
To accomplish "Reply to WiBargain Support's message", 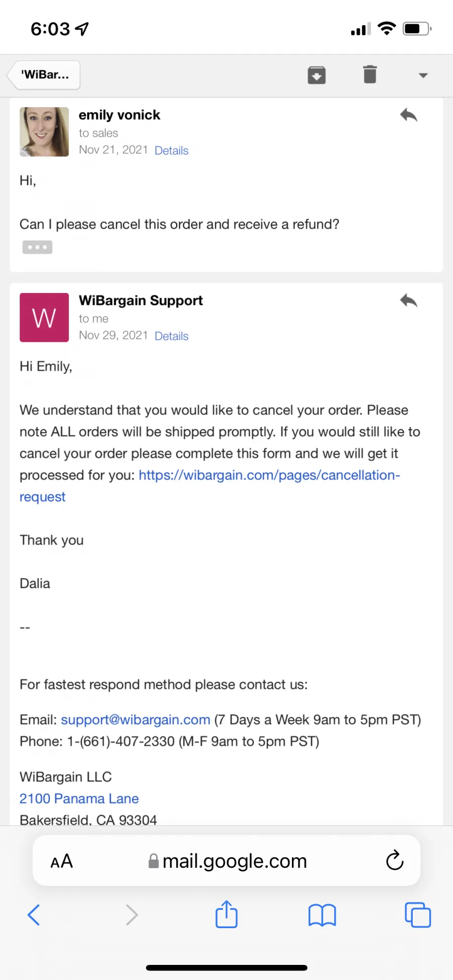I will coord(409,301).
